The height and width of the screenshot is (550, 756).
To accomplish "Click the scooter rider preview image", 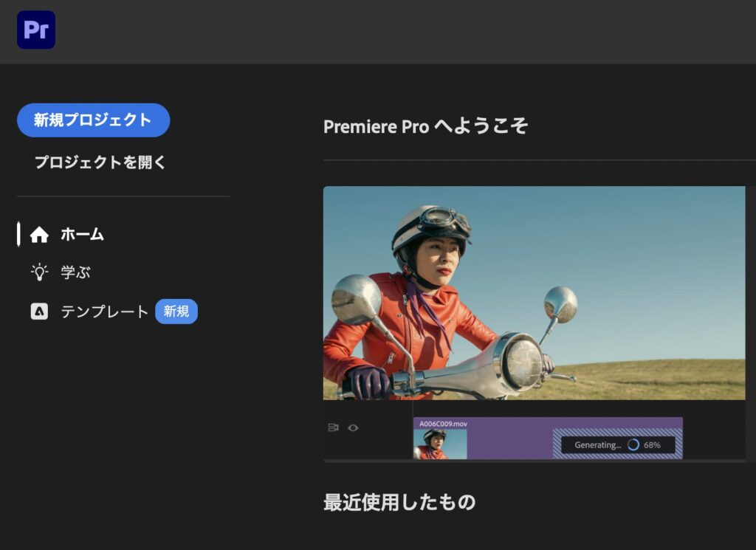I will click(535, 293).
